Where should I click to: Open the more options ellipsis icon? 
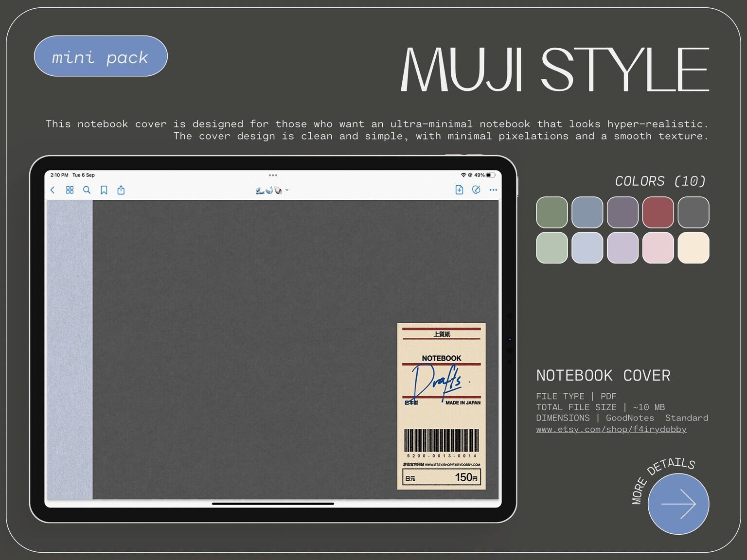pyautogui.click(x=493, y=190)
